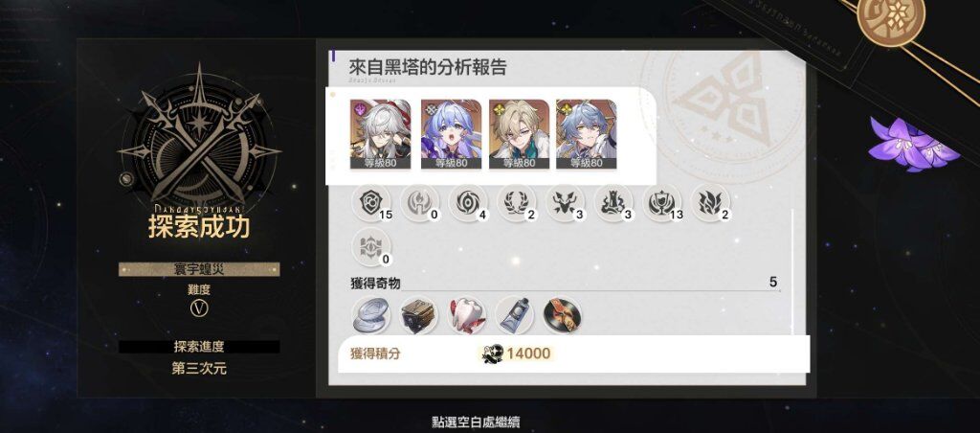
Task: Click the tooth curio icon
Action: point(467,315)
